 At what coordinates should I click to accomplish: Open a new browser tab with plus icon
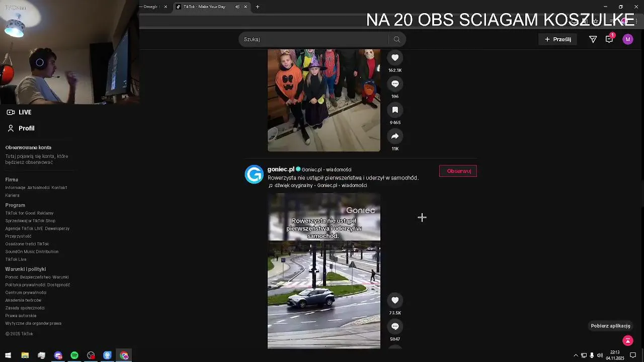pyautogui.click(x=258, y=7)
